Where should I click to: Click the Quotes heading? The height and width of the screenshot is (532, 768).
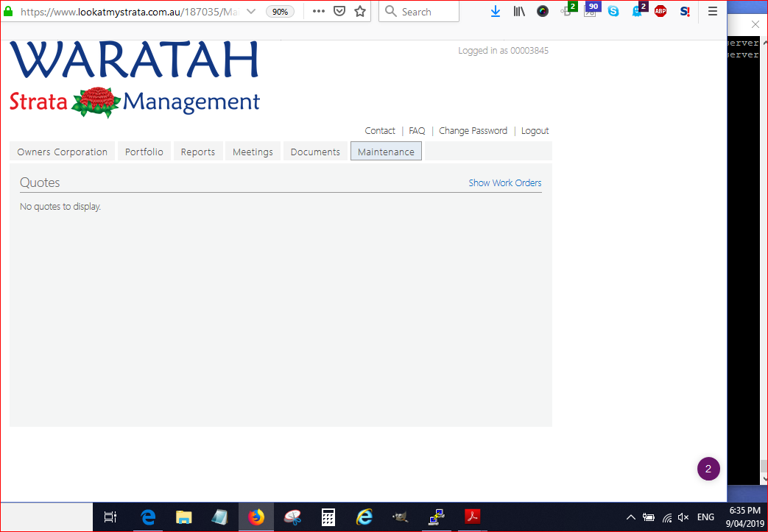pyautogui.click(x=40, y=182)
